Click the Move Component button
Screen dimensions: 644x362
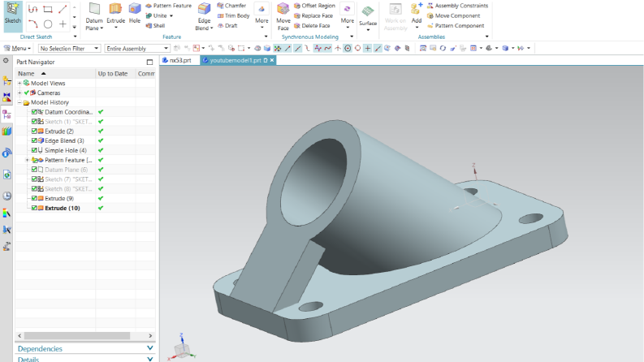click(x=453, y=15)
